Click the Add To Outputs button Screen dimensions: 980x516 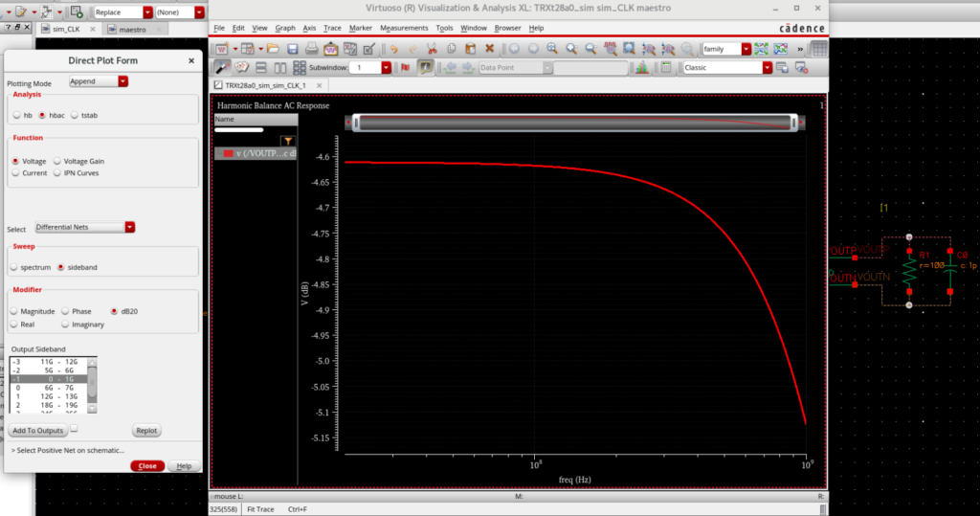(37, 430)
